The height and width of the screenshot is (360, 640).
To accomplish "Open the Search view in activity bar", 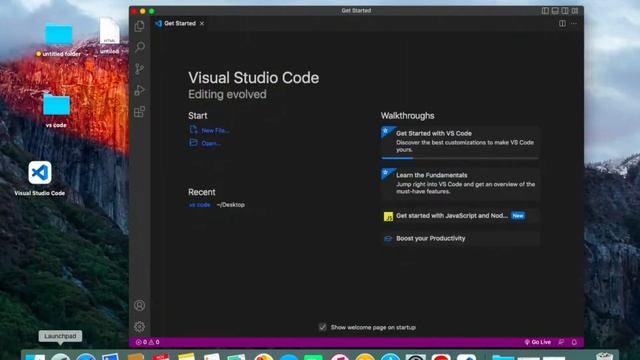I will 140,47.
